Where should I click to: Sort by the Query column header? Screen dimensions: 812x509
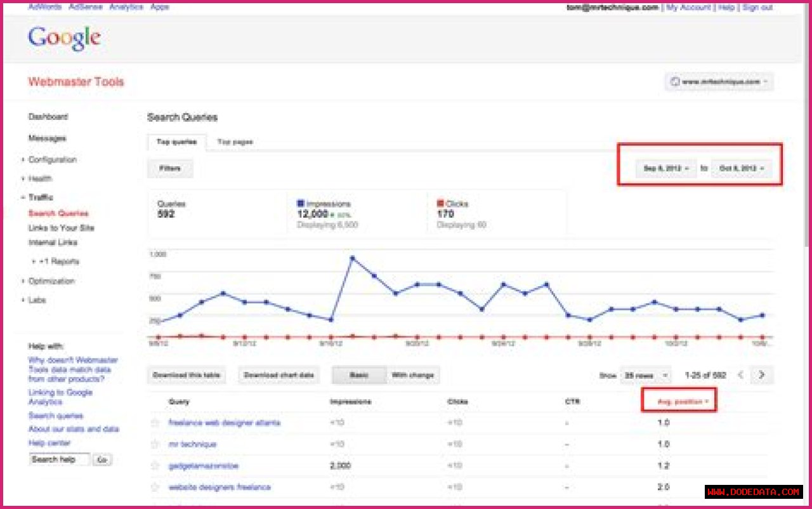tap(179, 402)
